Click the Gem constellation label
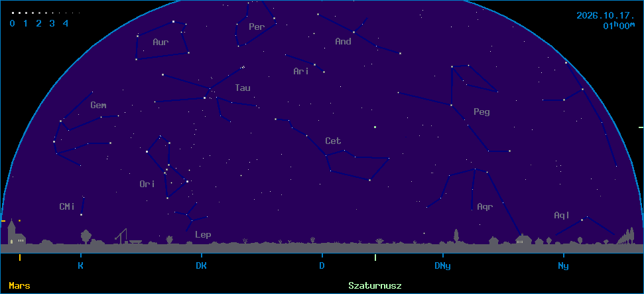The height and width of the screenshot is (294, 644). tap(98, 106)
